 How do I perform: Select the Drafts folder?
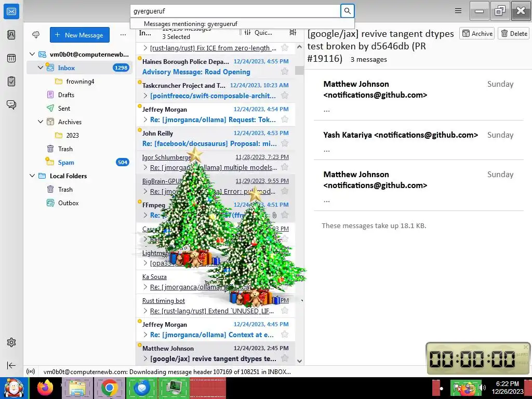[66, 95]
